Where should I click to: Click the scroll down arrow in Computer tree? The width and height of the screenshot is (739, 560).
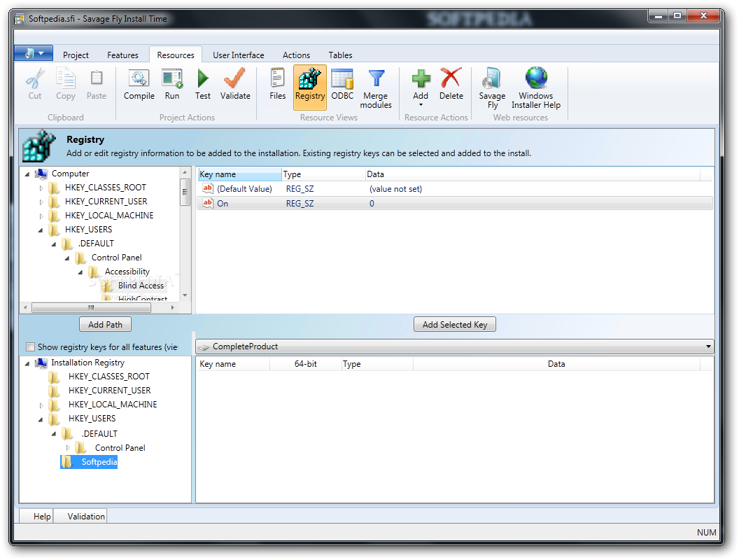185,295
